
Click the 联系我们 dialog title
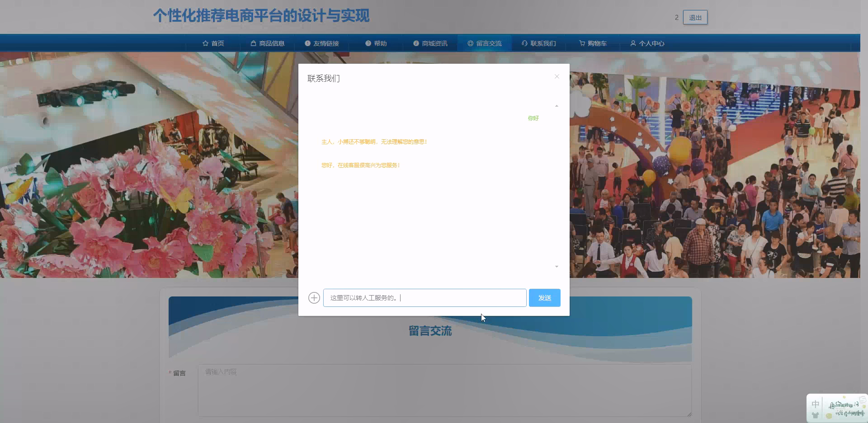tap(324, 79)
